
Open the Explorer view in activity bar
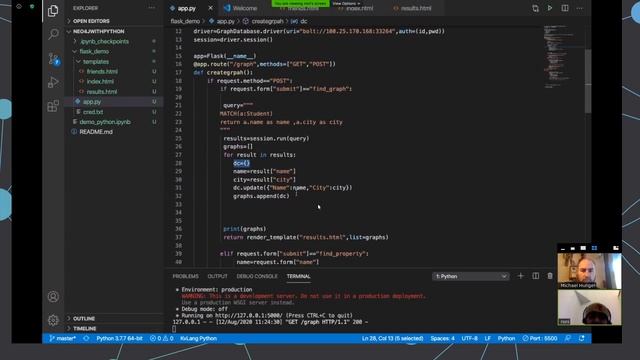coord(53,11)
